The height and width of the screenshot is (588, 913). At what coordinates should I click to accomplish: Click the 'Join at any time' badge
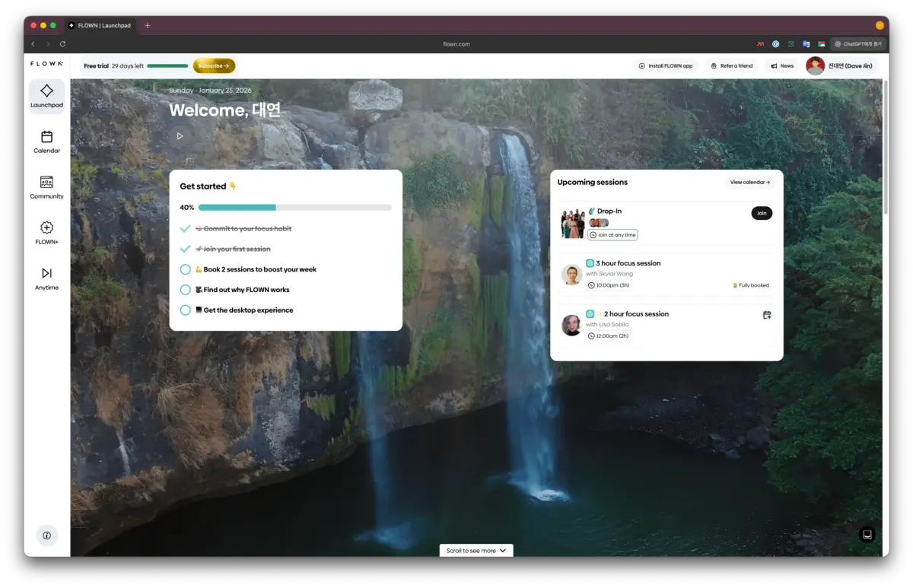pyautogui.click(x=612, y=235)
